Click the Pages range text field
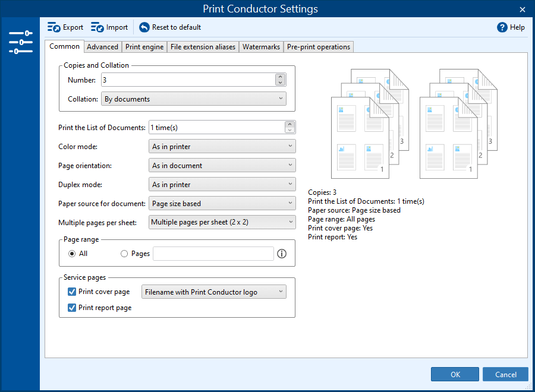 click(x=213, y=254)
